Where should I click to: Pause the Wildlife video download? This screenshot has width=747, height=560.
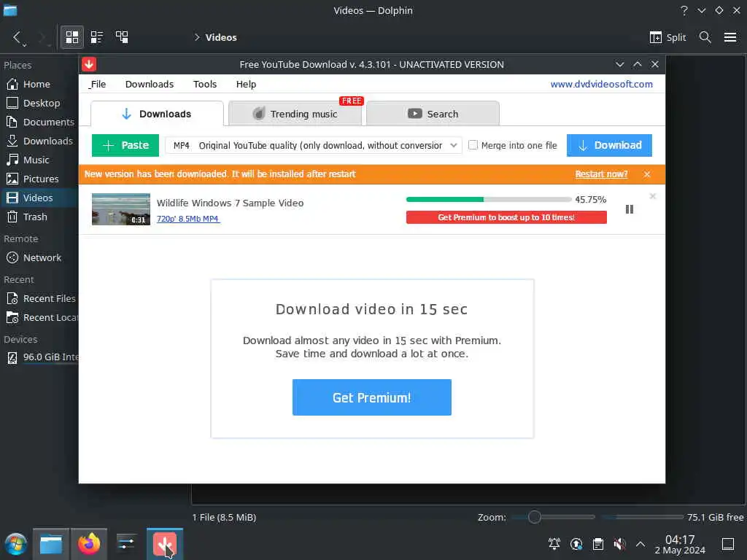tap(629, 209)
